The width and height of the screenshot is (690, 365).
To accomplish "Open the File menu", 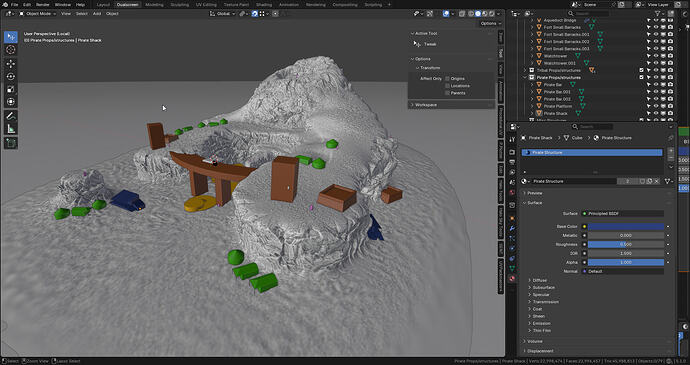I will pyautogui.click(x=15, y=4).
